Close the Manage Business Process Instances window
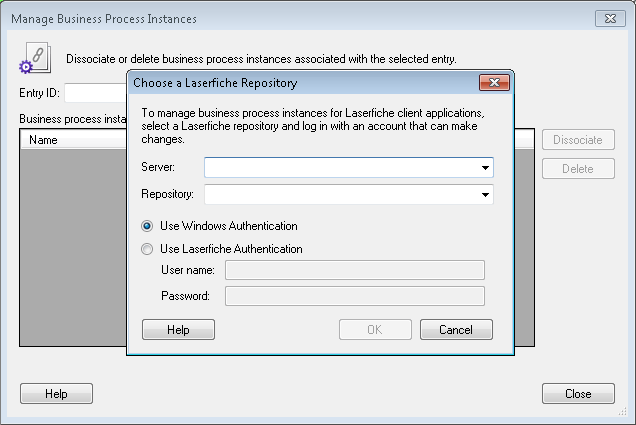The image size is (636, 425). coord(610,19)
